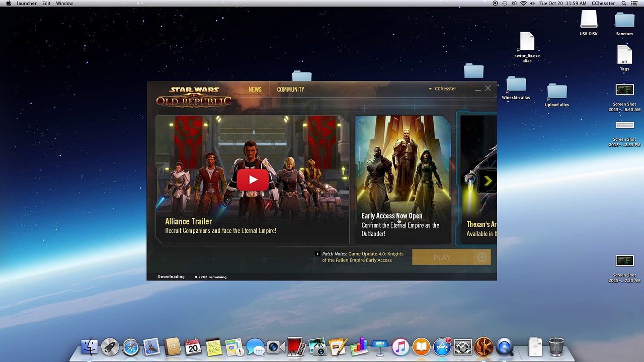Select the Wineskin alias folder

pyautogui.click(x=516, y=88)
